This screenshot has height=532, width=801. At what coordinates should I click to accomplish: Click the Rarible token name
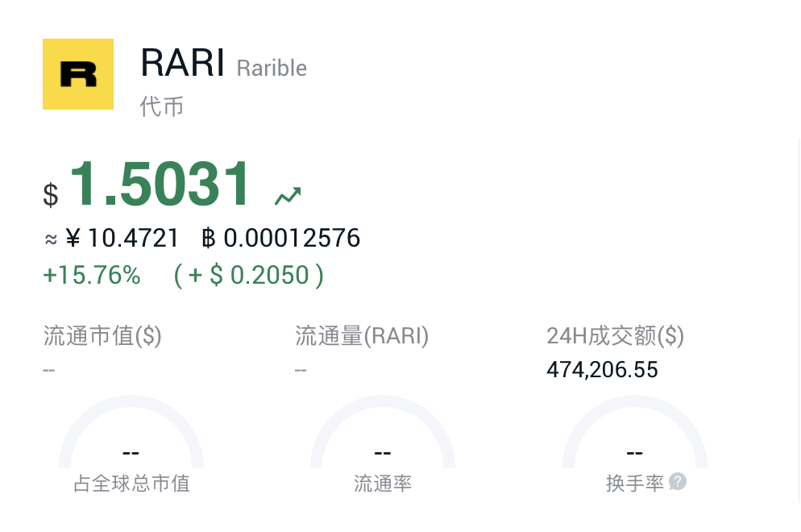(272, 69)
